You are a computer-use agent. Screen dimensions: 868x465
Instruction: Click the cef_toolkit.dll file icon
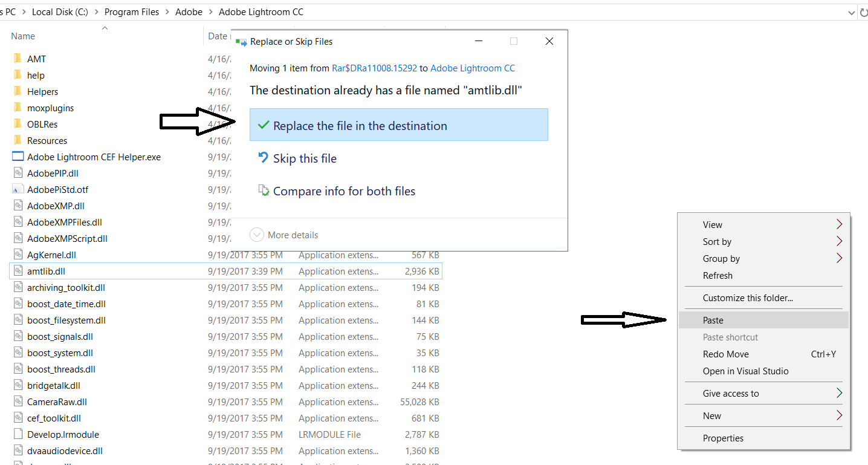coord(18,418)
